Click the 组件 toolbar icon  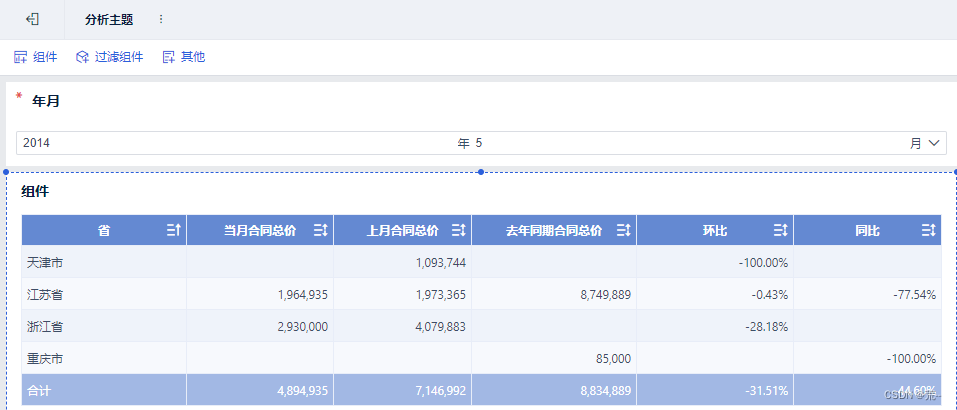(x=20, y=57)
